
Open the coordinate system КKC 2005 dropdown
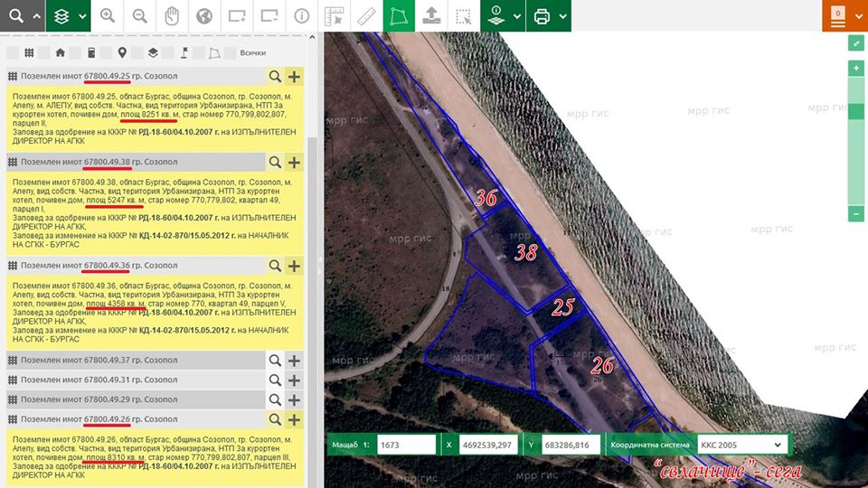tap(741, 445)
